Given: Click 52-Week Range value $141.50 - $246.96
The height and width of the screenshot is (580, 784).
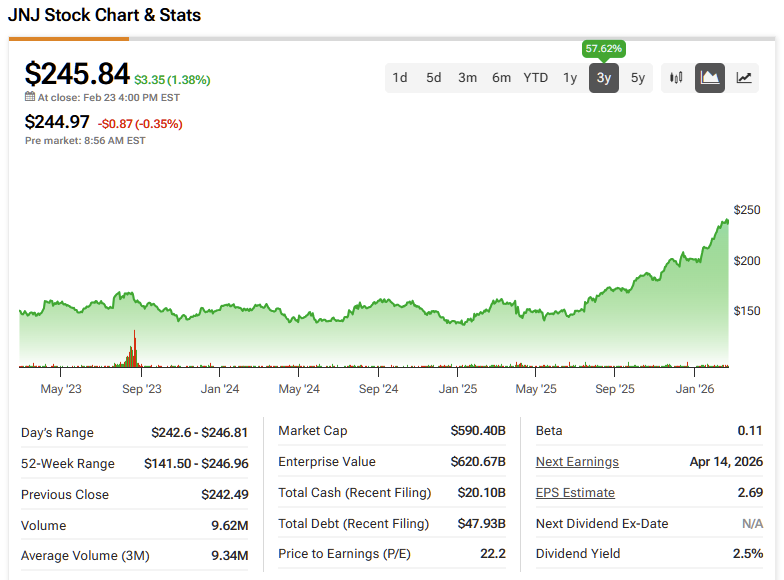Looking at the screenshot, I should [x=196, y=464].
